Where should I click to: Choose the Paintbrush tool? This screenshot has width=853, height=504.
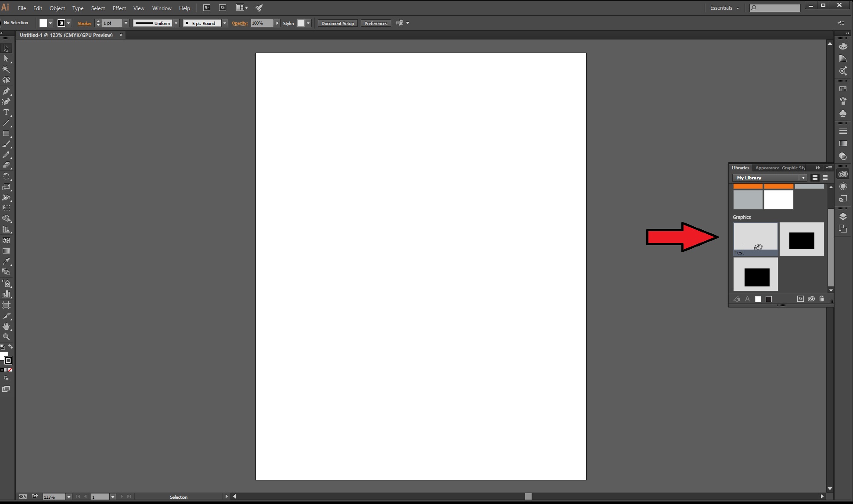pos(6,144)
